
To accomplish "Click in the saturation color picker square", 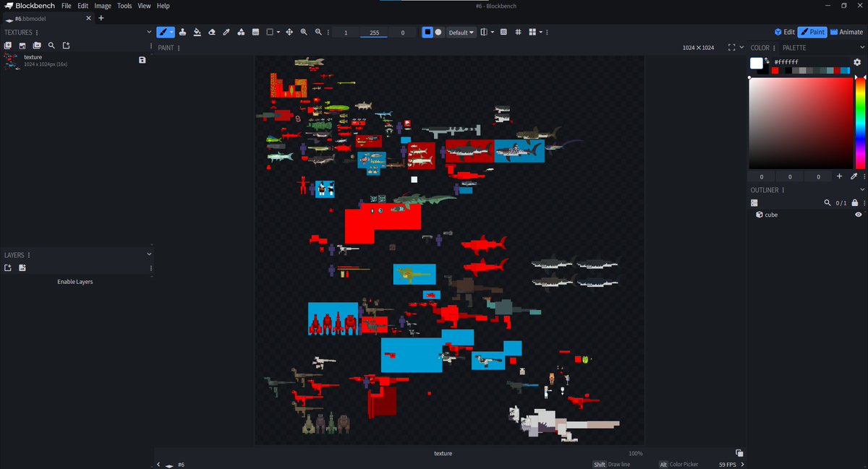I will pyautogui.click(x=801, y=123).
